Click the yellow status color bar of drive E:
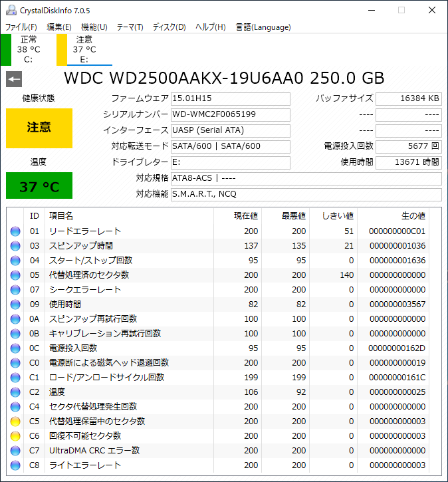 coord(62,50)
